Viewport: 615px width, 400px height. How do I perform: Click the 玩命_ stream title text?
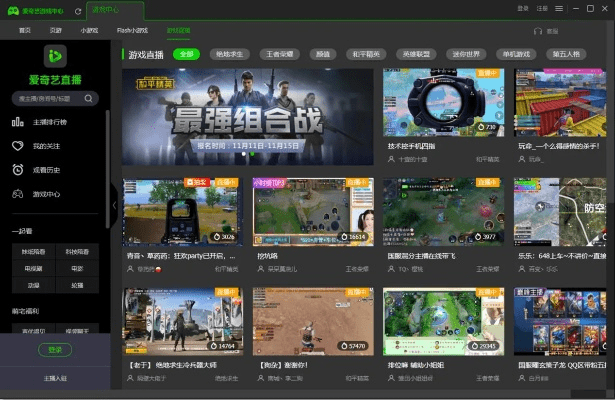(558, 146)
